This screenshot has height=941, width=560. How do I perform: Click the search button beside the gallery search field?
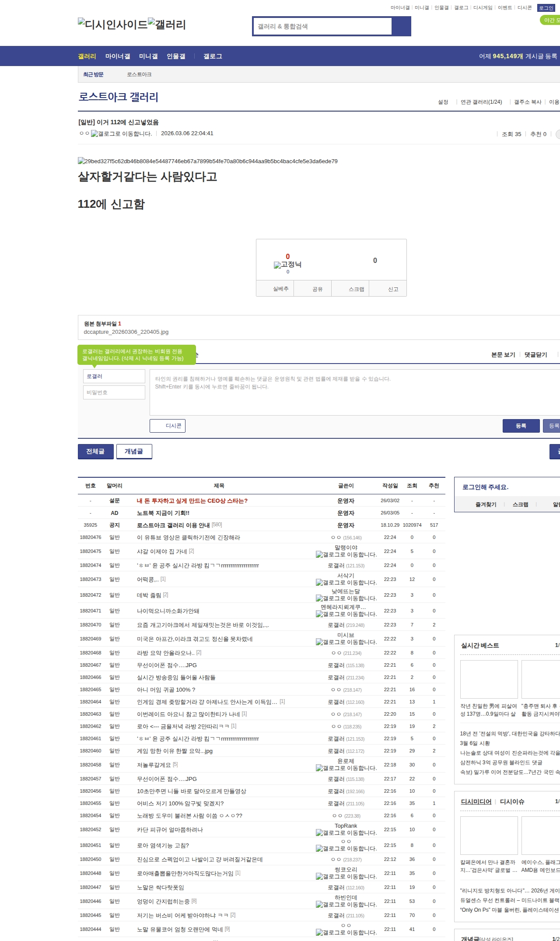[401, 26]
